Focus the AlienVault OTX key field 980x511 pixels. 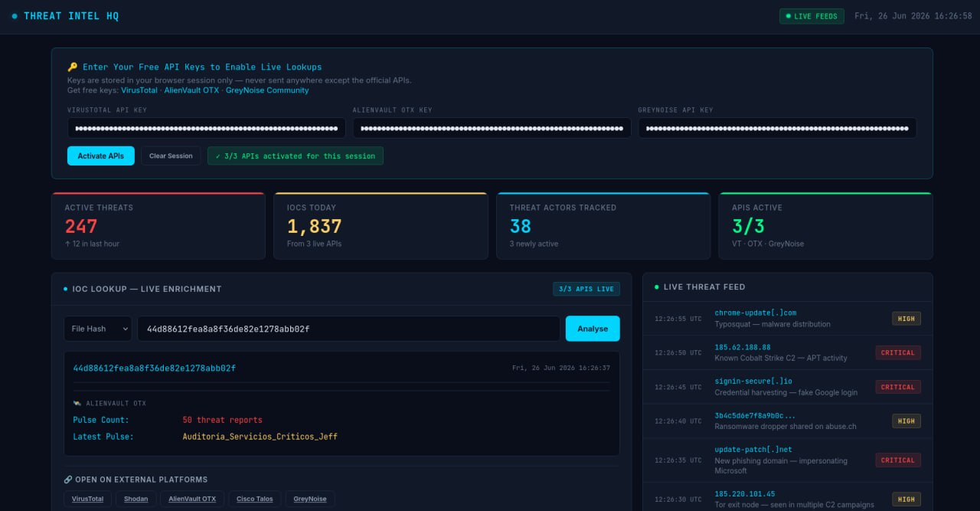click(x=492, y=128)
